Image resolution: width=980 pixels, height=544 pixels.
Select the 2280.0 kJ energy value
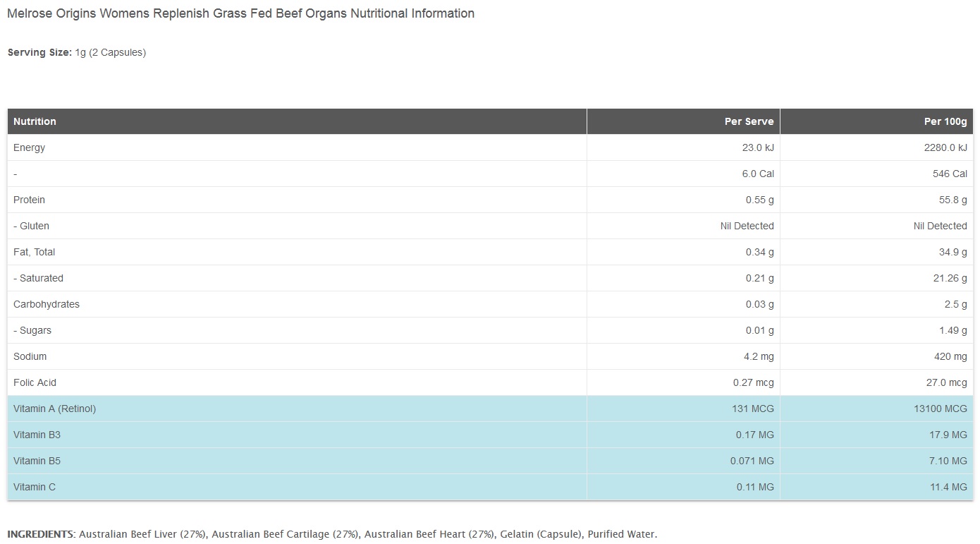(x=945, y=147)
